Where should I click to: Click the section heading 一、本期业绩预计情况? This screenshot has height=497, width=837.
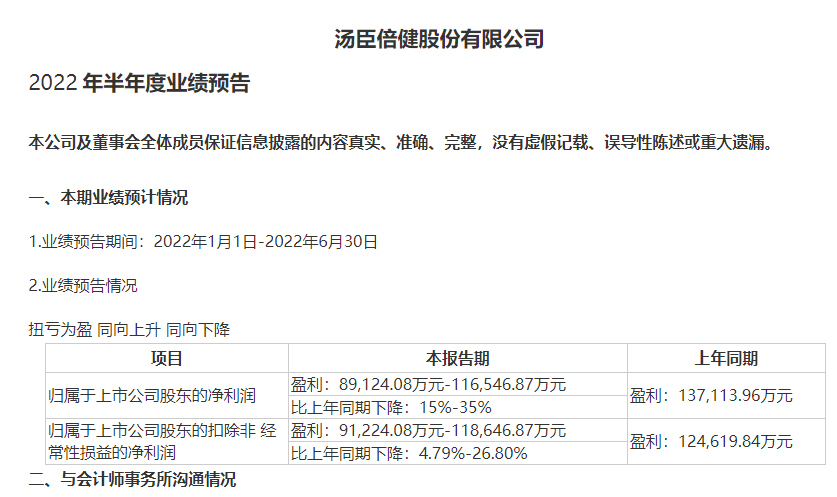click(108, 198)
